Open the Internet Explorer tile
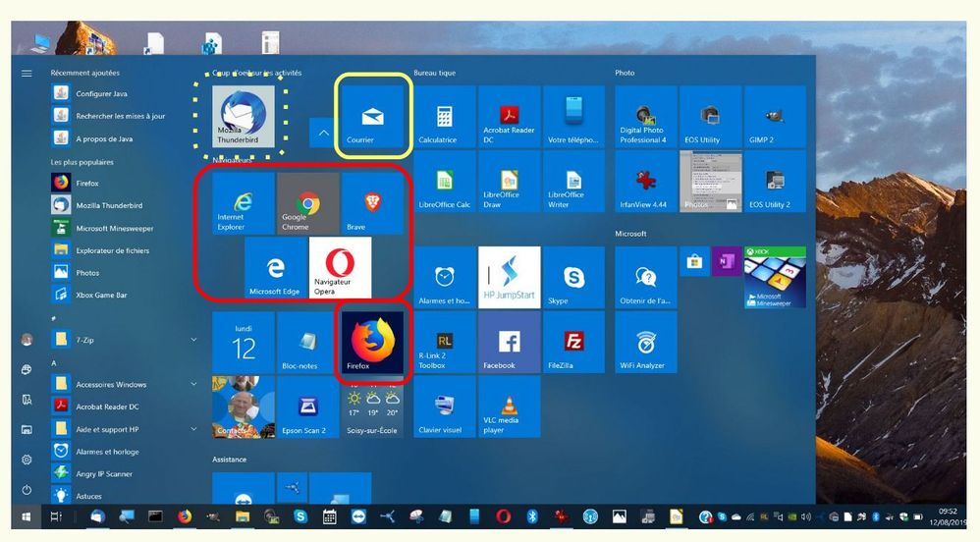 244,203
